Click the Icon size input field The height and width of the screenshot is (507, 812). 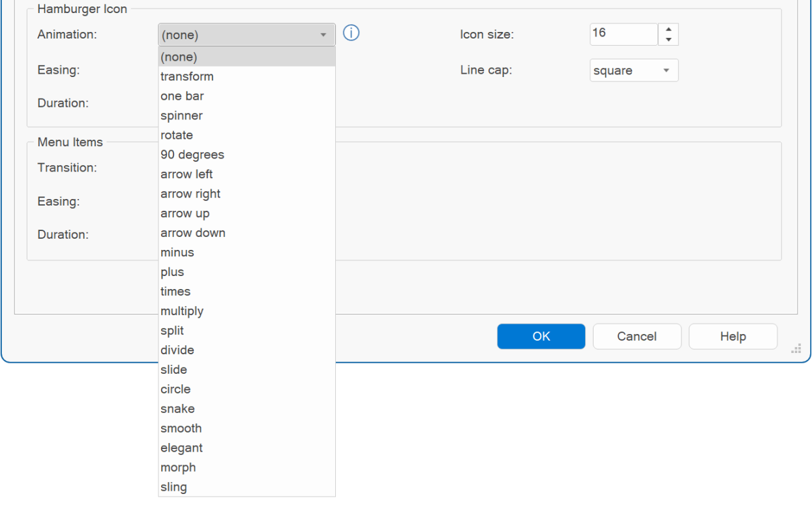pos(624,34)
